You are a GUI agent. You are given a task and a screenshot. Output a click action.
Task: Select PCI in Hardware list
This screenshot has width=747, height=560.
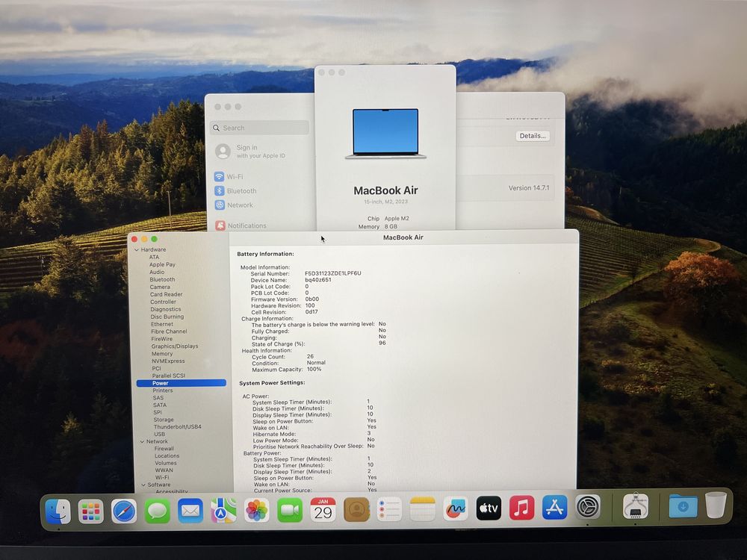coord(156,369)
